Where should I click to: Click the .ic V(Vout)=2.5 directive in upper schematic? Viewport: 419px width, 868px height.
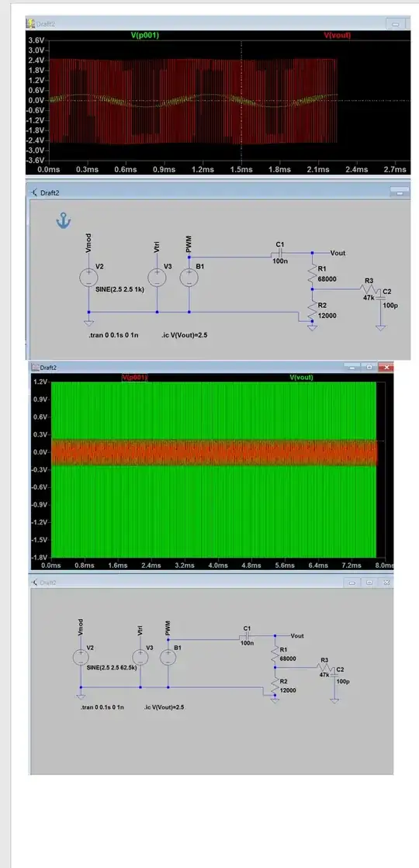185,335
